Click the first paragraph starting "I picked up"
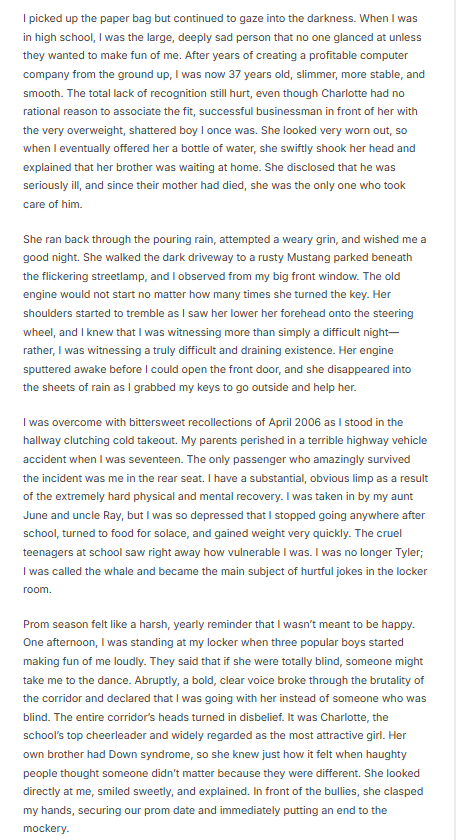Viewport: 456px width, 840px height. click(225, 111)
